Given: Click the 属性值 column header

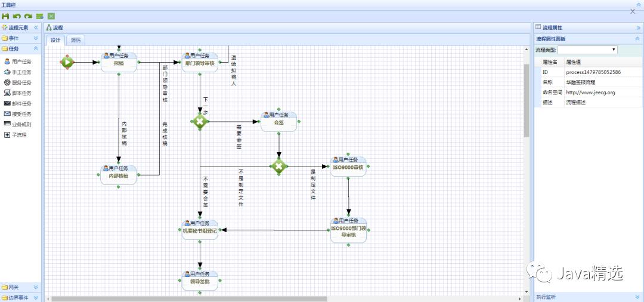Looking at the screenshot, I should point(574,62).
